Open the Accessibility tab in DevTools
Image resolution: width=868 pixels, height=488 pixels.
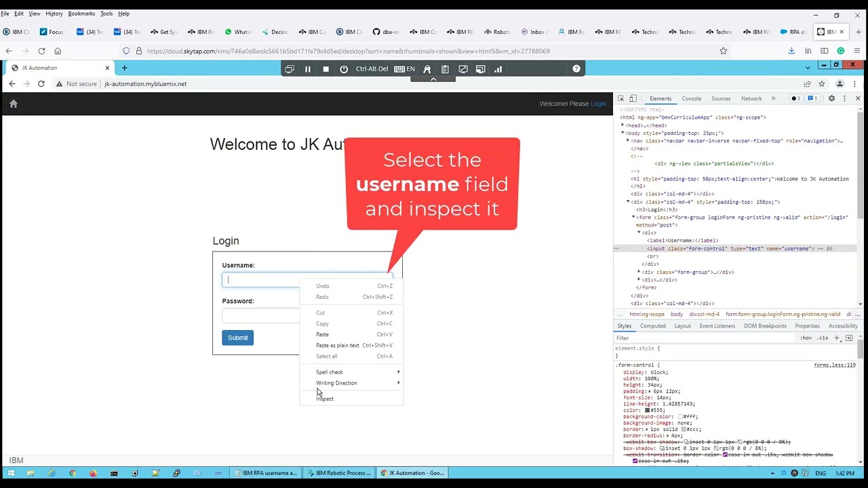tap(843, 326)
